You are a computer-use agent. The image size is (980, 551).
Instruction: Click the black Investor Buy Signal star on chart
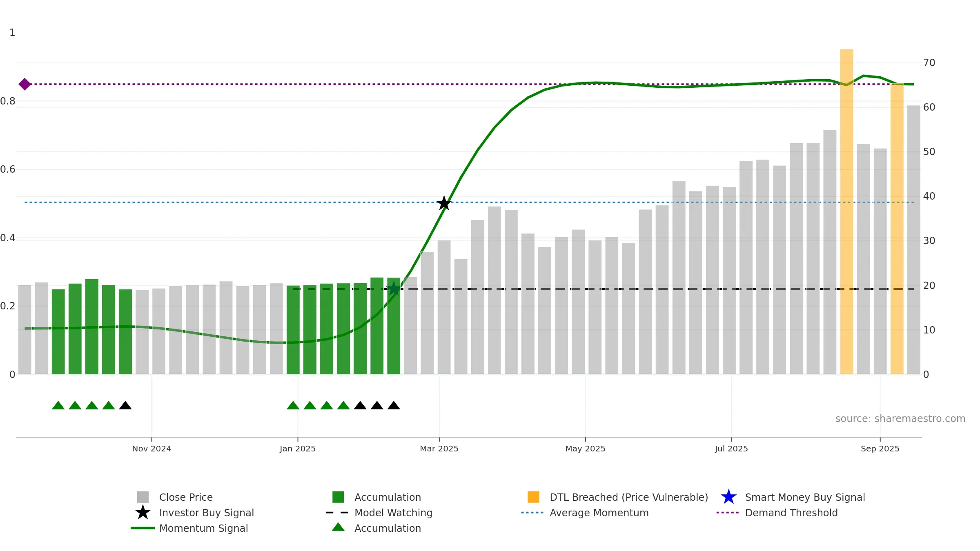tap(444, 203)
